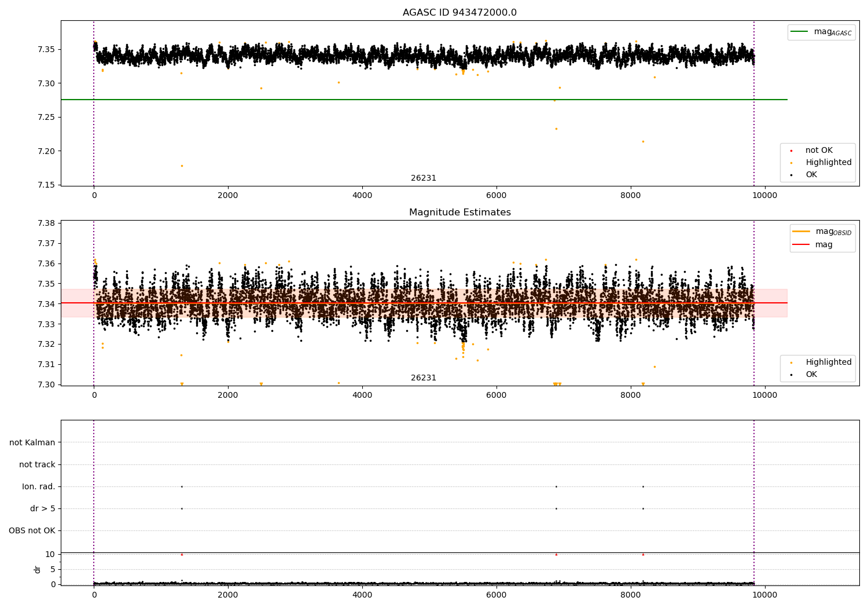Click the 2000 x-tick under Magnitude Estimates plot

click(x=228, y=395)
